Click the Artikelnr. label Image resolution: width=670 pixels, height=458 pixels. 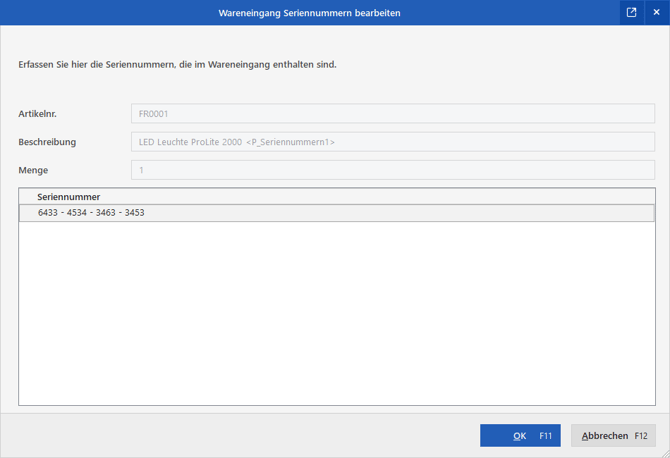(38, 114)
